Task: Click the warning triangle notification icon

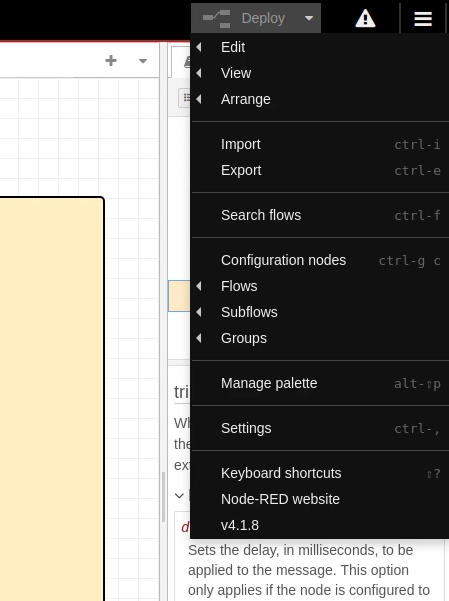Action: point(365,18)
